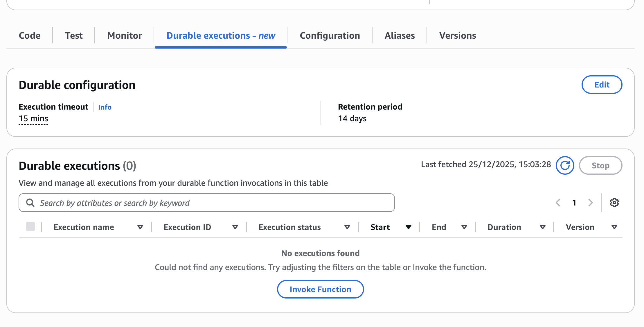Switch to the Monitor tab
This screenshot has width=644, height=327.
[x=124, y=35]
